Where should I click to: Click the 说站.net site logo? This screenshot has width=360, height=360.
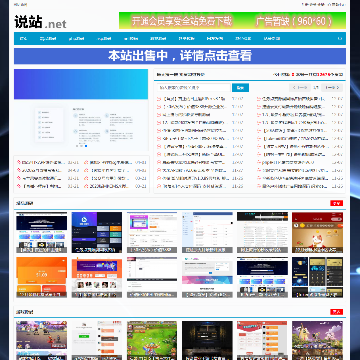(x=40, y=22)
